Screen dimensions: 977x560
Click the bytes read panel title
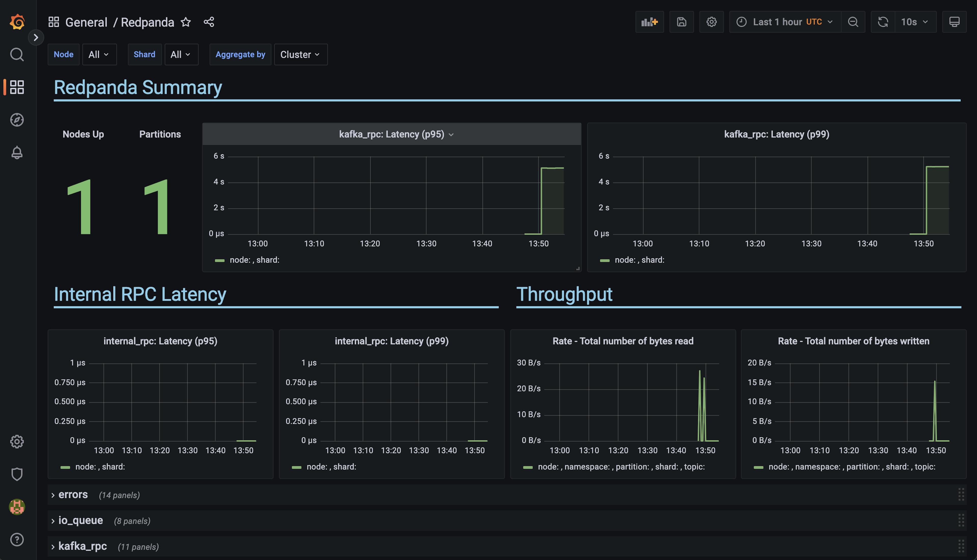[x=623, y=341]
